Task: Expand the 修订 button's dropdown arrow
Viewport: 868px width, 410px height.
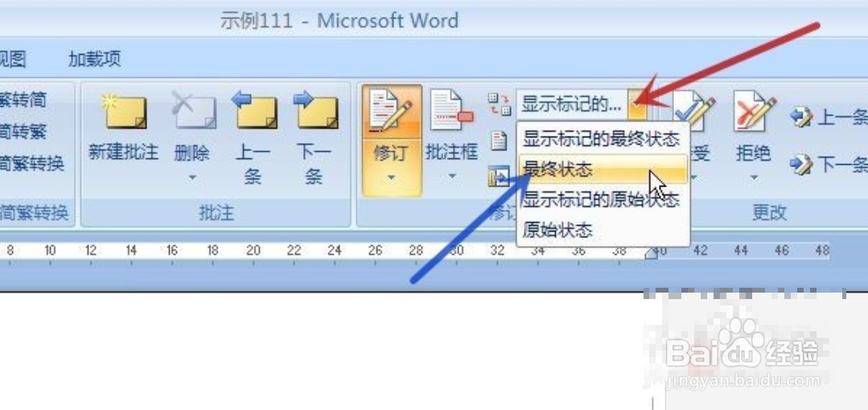Action: [x=392, y=178]
